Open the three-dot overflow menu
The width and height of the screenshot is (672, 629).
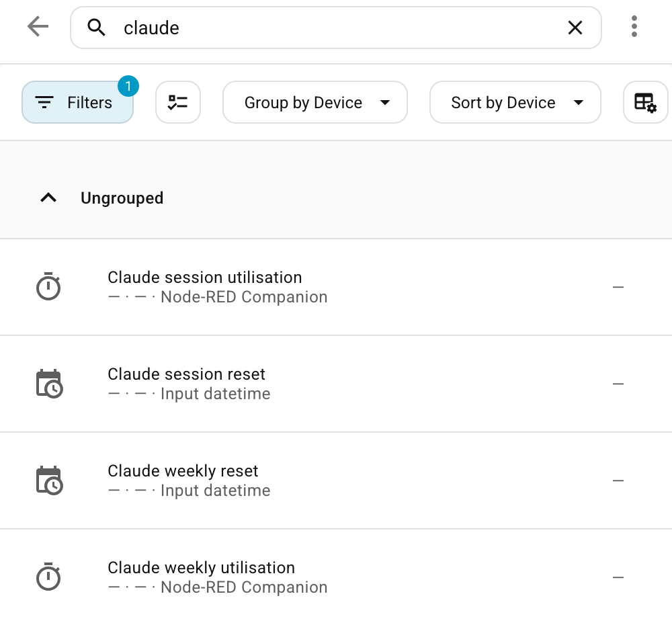click(634, 27)
